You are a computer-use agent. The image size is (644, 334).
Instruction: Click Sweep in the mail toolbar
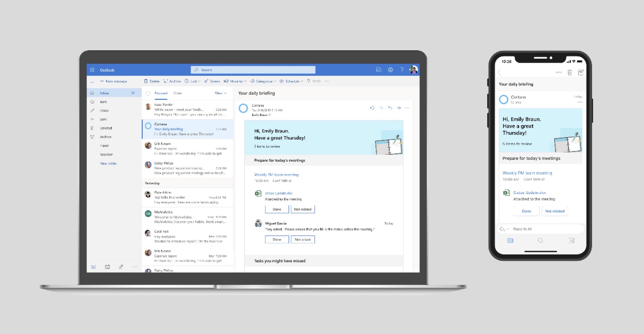point(212,81)
